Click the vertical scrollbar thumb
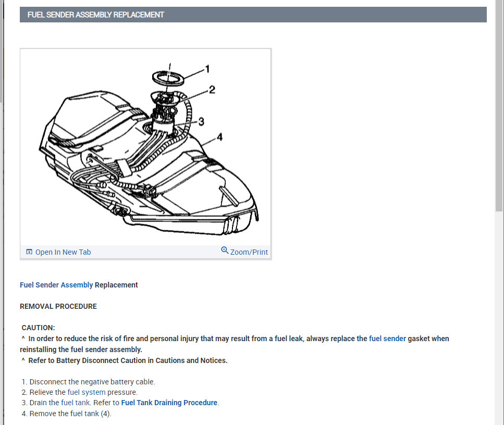This screenshot has height=425, width=504. pos(499,106)
